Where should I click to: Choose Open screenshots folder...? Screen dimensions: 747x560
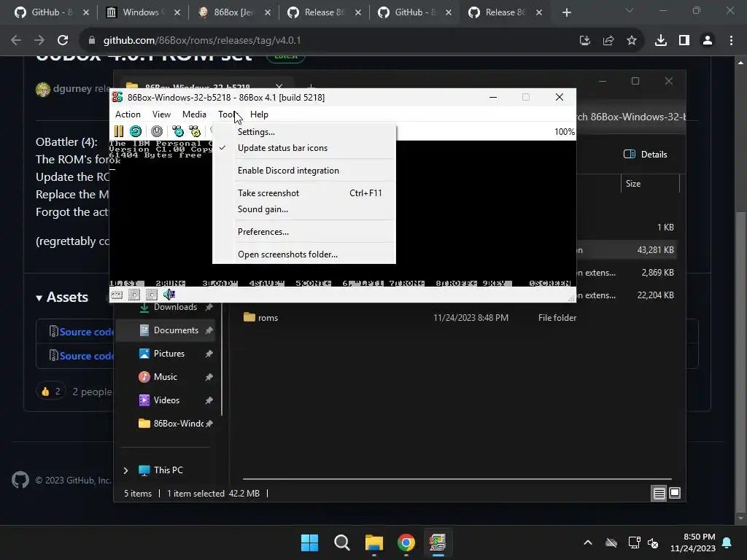(x=304, y=254)
